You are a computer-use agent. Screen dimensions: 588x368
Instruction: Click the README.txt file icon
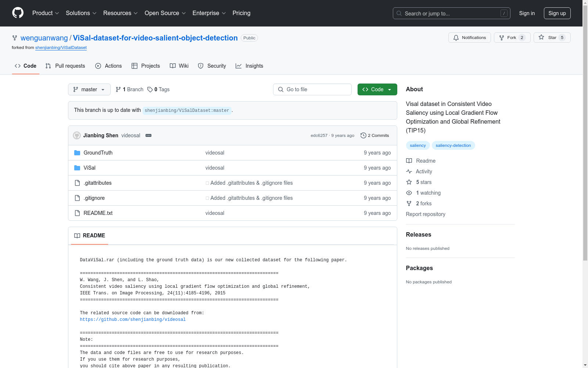click(x=77, y=213)
